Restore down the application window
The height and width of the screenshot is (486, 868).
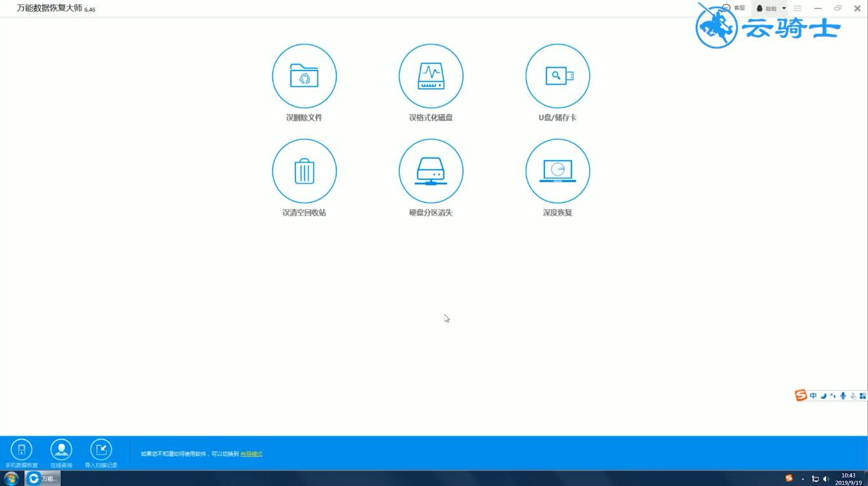coord(838,8)
